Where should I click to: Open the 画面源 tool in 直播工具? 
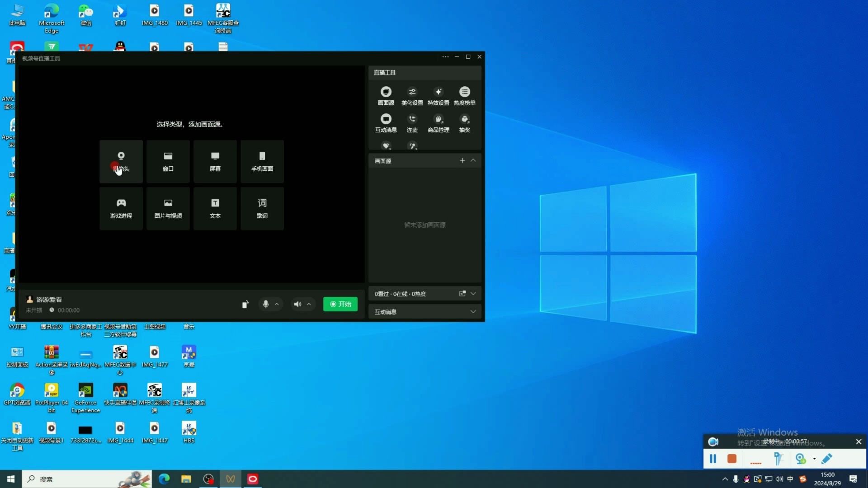[386, 96]
